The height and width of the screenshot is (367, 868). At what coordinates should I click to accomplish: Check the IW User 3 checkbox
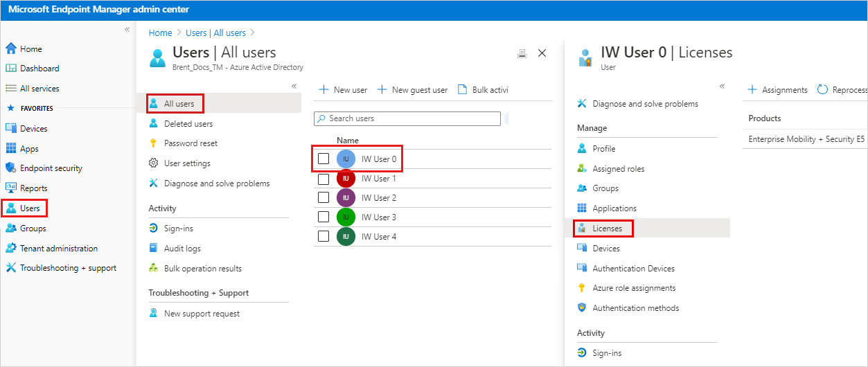pos(324,217)
